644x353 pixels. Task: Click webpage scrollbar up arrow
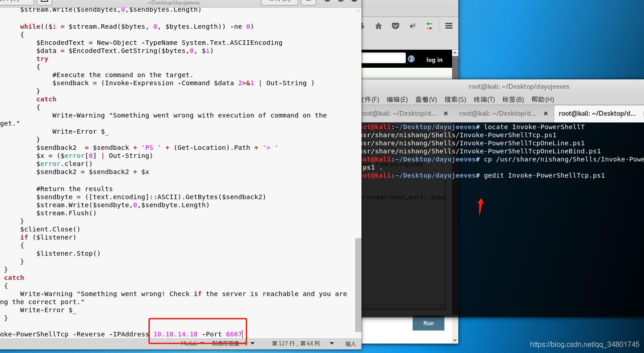click(455, 54)
